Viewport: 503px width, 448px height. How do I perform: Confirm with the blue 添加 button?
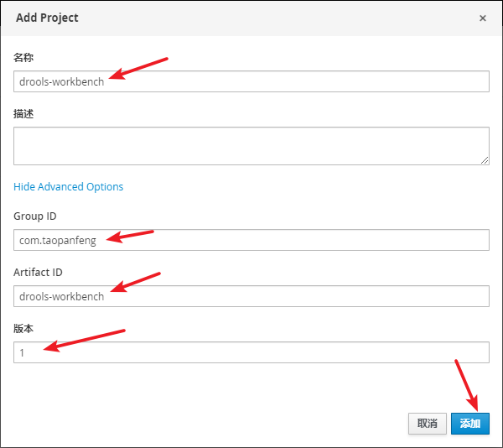click(x=470, y=424)
